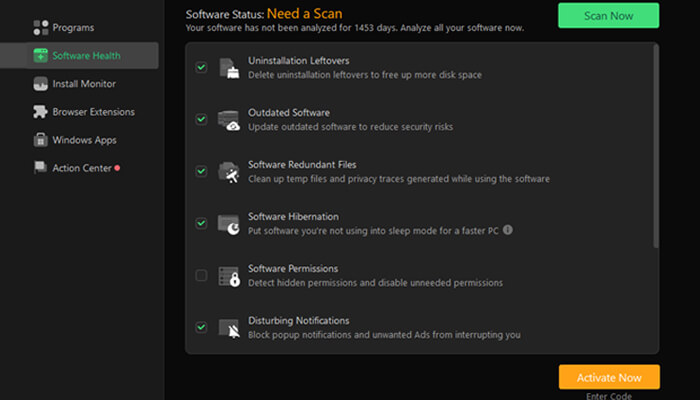Click the 'Need a Scan' status text
This screenshot has height=400, width=700.
(304, 14)
